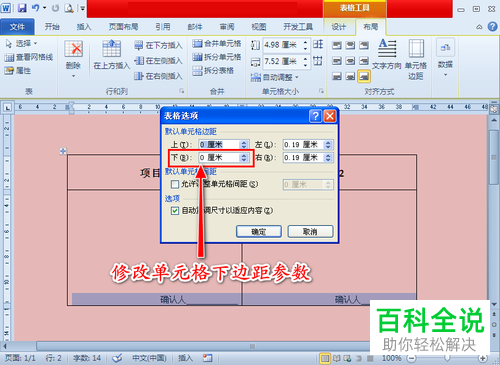The image size is (500, 365).
Task: Change text direction with 文字方向
Action: pos(387,55)
